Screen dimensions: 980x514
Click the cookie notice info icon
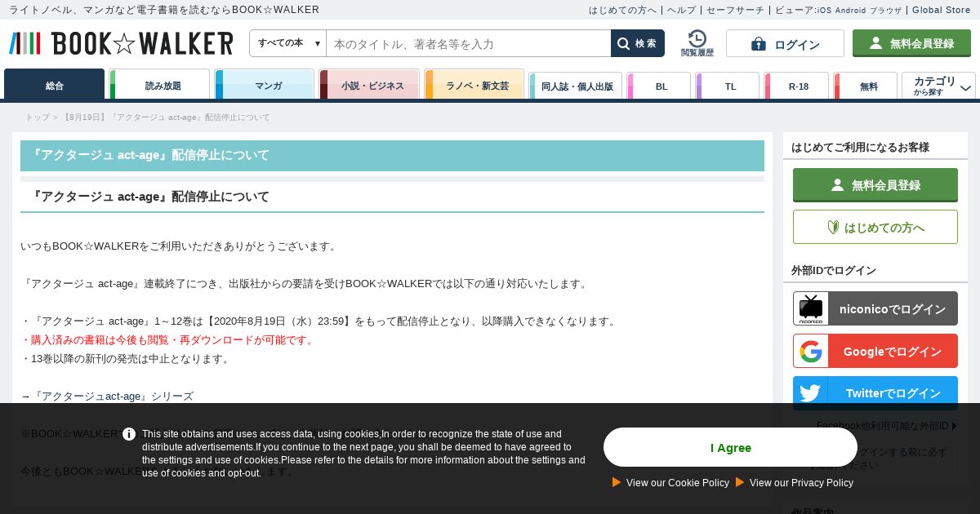(x=129, y=434)
